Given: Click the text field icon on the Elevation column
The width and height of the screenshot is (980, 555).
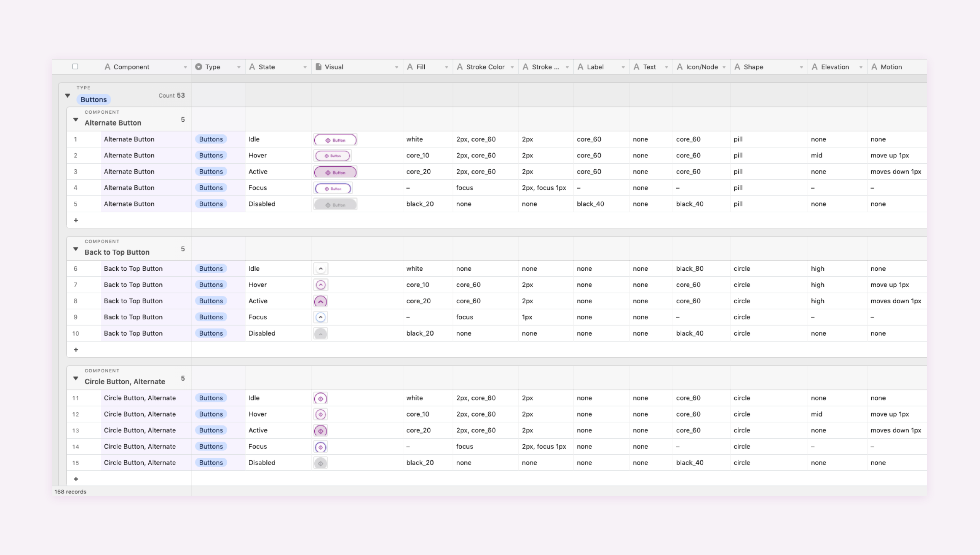Looking at the screenshot, I should click(814, 67).
